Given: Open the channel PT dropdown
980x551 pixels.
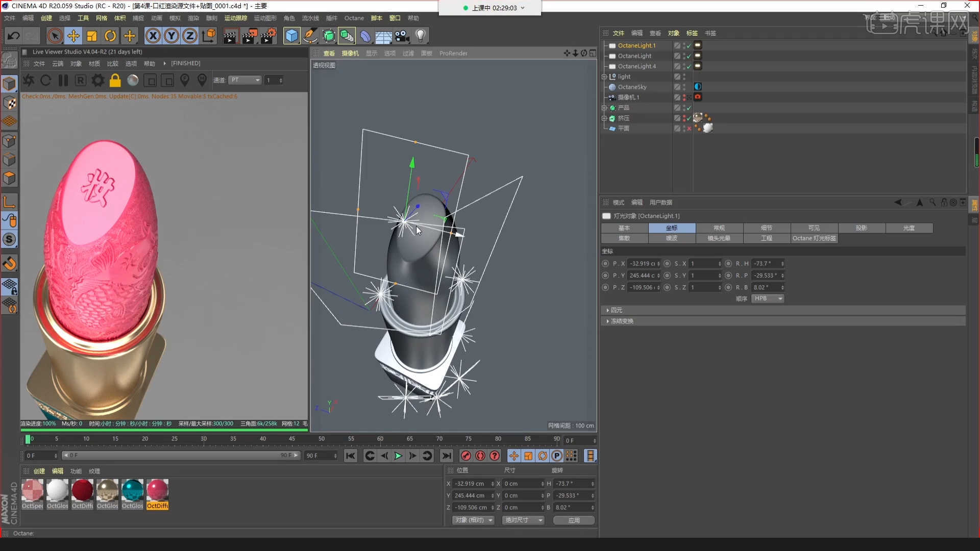Looking at the screenshot, I should (x=245, y=80).
